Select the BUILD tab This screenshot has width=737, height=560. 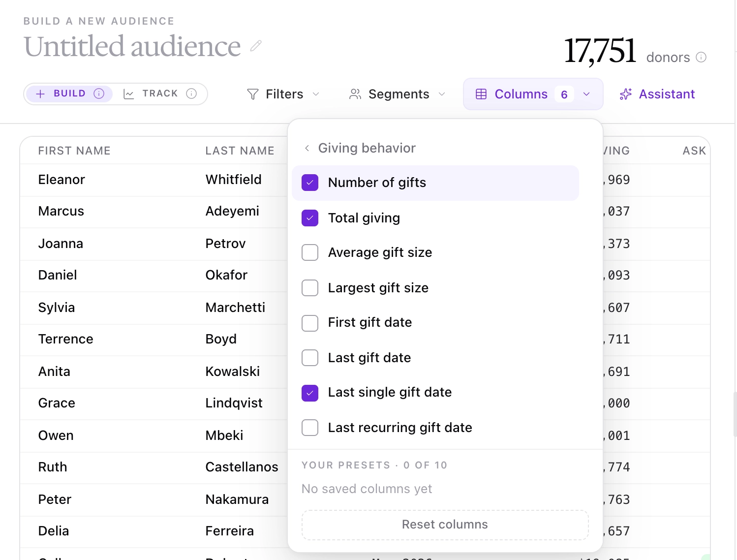(x=69, y=93)
